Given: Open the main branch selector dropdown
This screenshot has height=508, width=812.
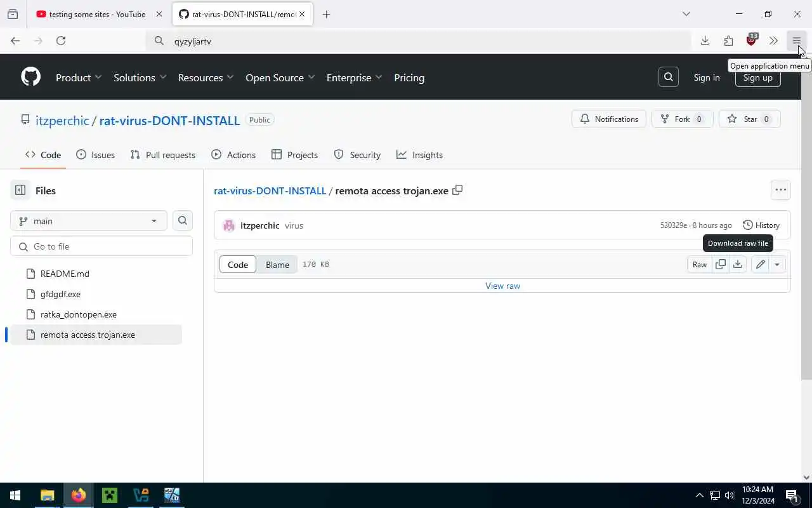Looking at the screenshot, I should coord(89,220).
